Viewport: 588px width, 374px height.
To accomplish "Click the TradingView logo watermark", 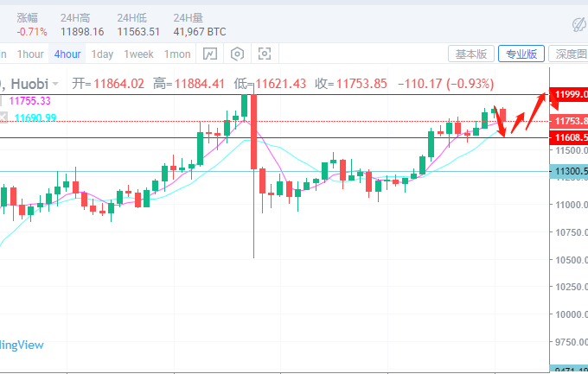I will pos(22,345).
